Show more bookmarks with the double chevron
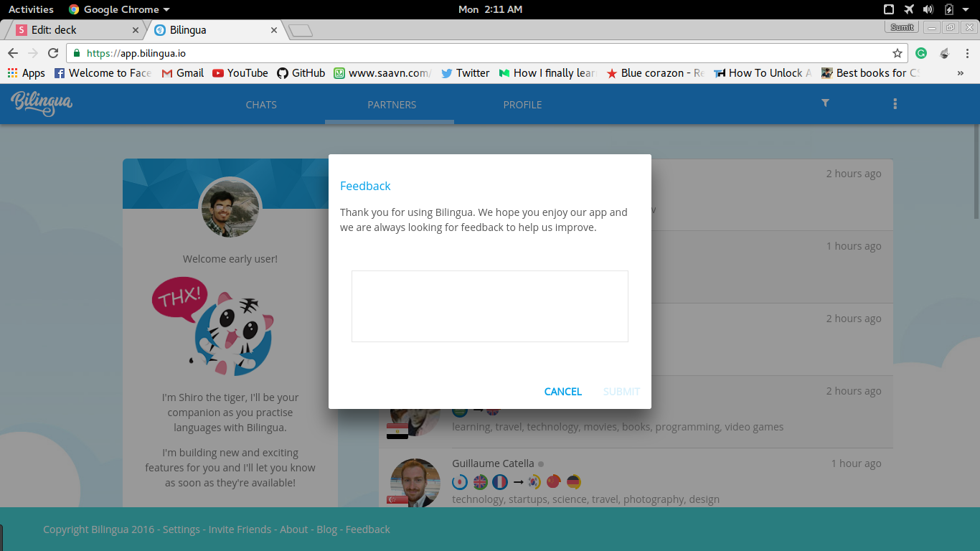The image size is (980, 551). [x=961, y=73]
